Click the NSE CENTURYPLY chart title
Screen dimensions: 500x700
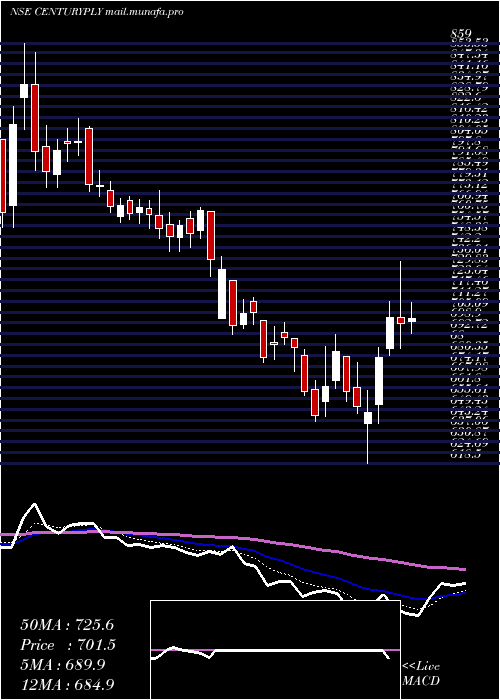tap(97, 12)
